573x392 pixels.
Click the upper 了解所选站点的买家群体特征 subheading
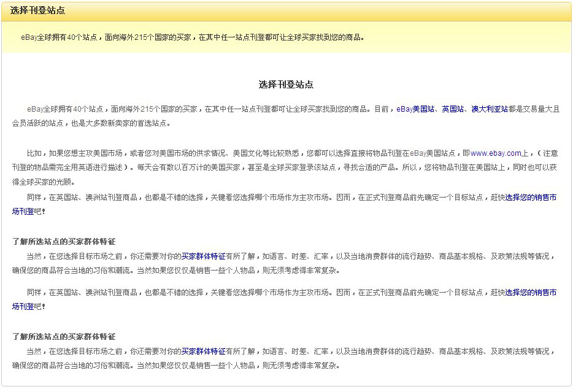point(64,242)
